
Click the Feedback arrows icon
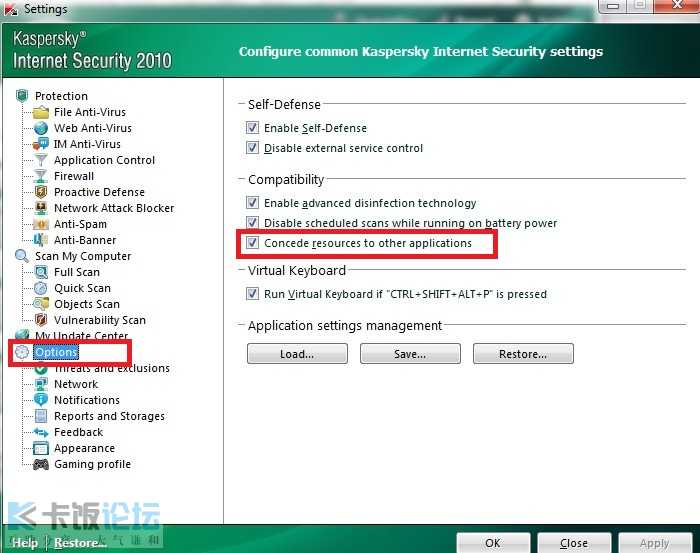click(x=41, y=432)
